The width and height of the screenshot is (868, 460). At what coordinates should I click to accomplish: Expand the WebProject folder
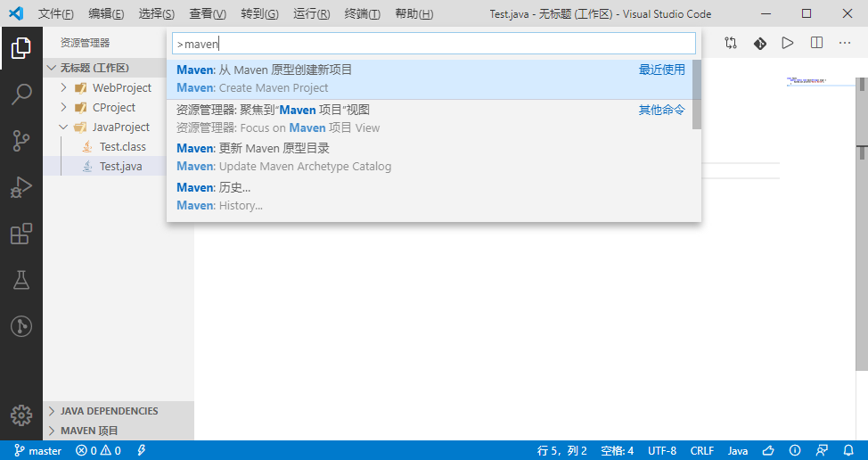point(63,87)
